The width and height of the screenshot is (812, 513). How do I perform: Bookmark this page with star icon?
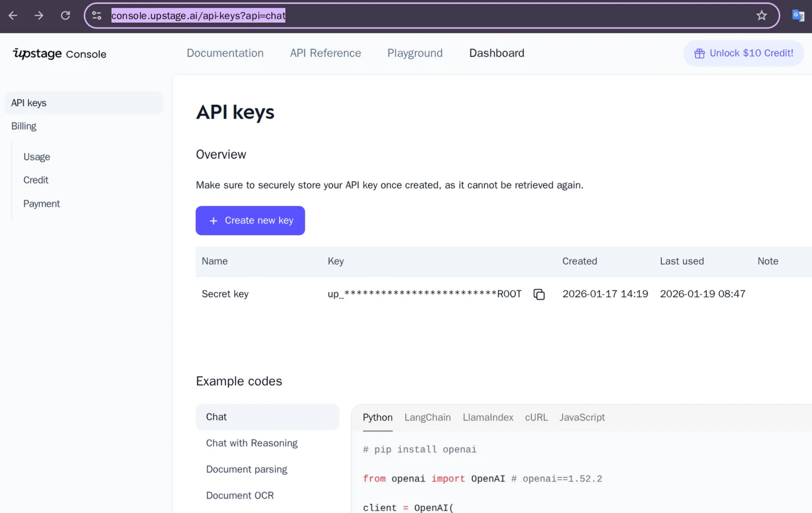click(x=761, y=16)
